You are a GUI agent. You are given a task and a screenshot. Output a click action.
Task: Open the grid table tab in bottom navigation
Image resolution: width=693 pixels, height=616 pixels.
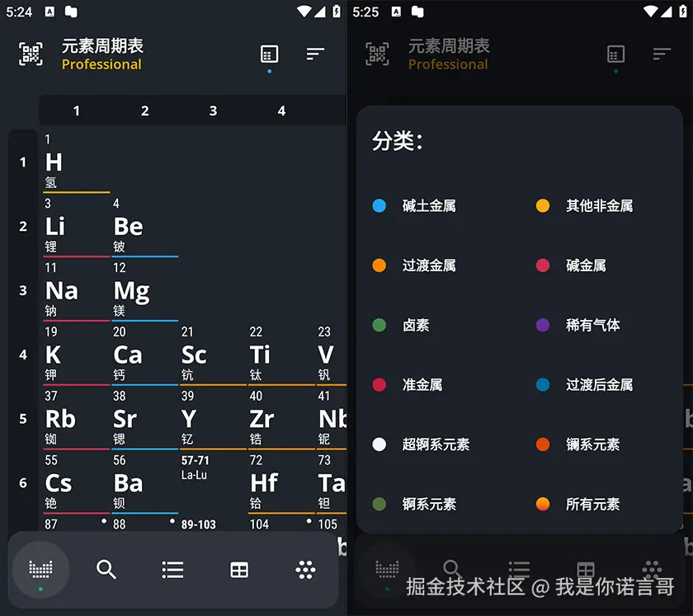[239, 570]
